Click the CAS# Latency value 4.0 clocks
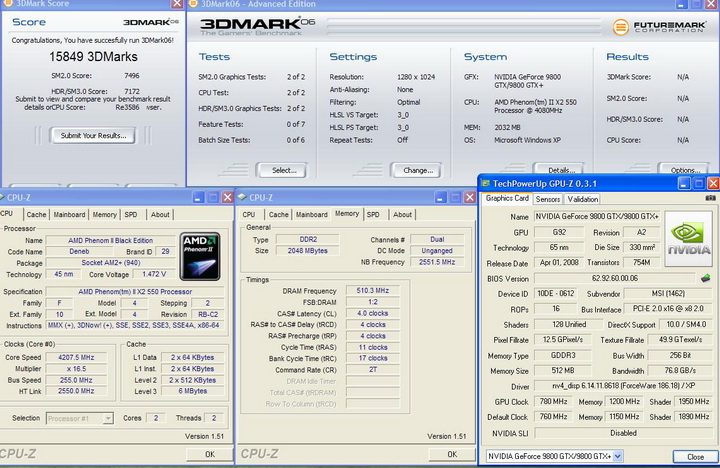The image size is (720, 468). [372, 313]
